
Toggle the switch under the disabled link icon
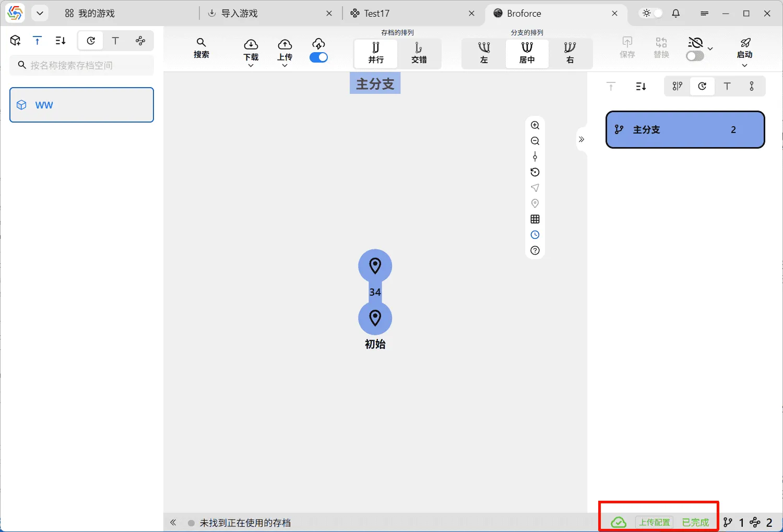(x=695, y=56)
